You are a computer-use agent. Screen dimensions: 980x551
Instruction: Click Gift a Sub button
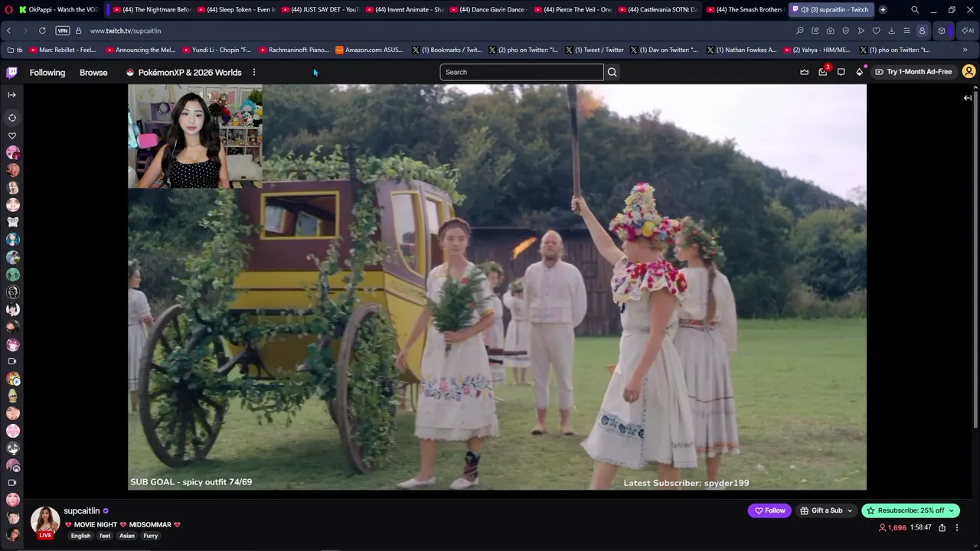(x=826, y=510)
